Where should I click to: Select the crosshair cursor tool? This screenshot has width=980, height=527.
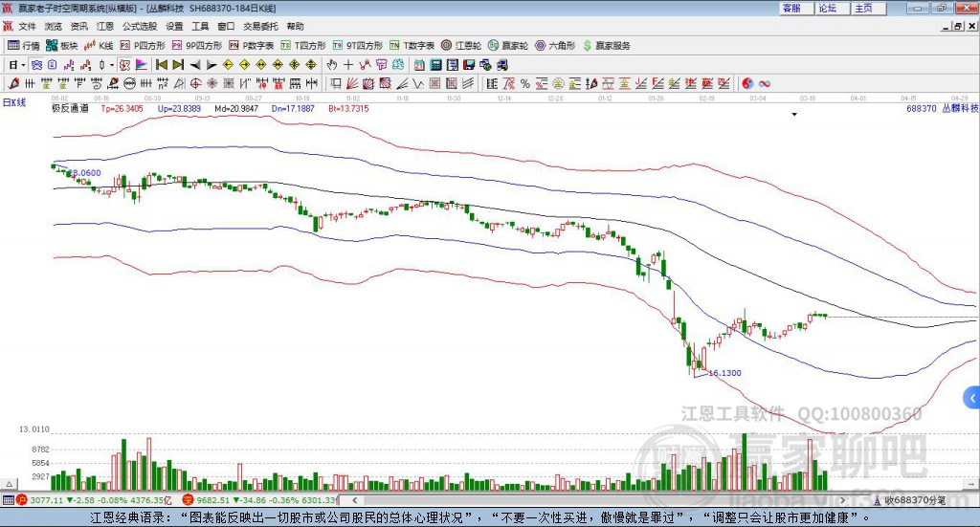tap(348, 65)
